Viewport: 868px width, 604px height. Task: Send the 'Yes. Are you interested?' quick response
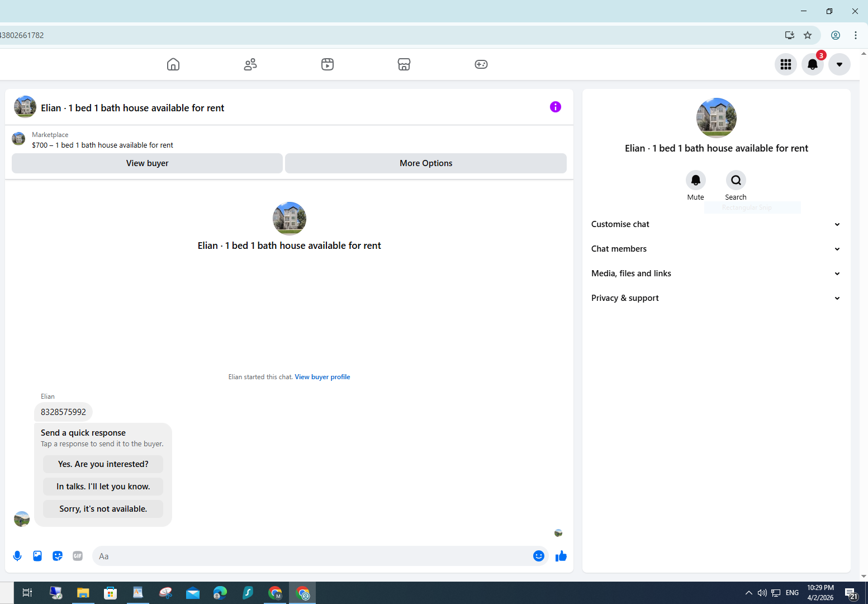(x=103, y=464)
